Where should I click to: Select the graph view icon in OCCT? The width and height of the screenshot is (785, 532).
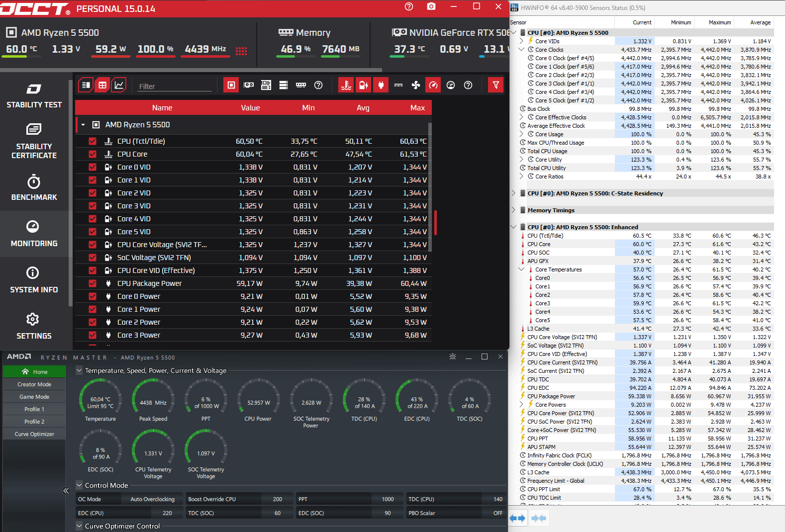click(119, 85)
